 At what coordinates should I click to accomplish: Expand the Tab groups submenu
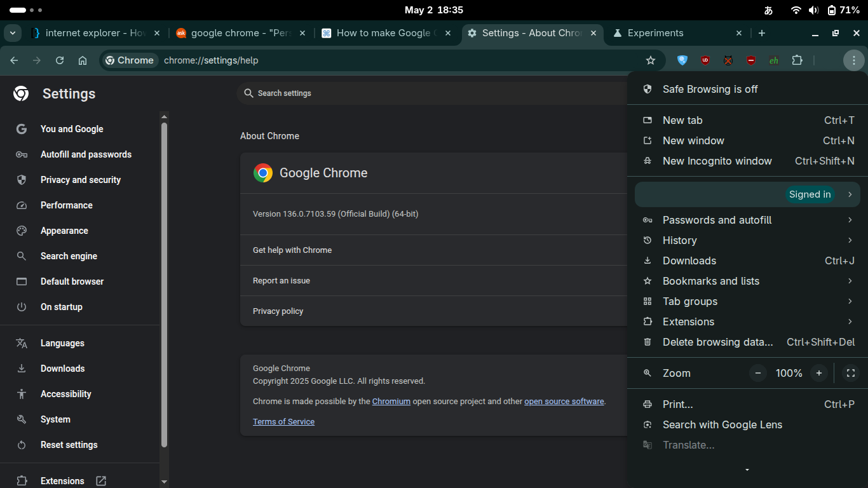tap(747, 301)
